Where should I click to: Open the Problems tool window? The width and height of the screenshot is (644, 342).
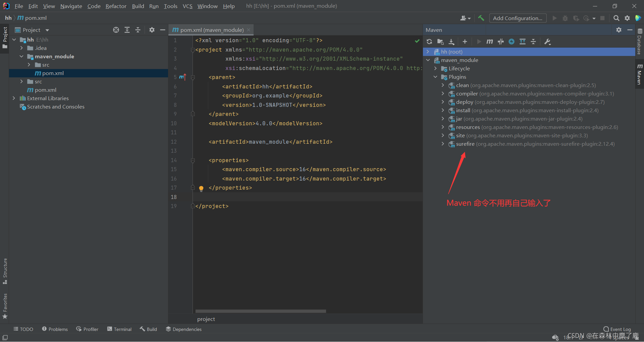tap(55, 329)
